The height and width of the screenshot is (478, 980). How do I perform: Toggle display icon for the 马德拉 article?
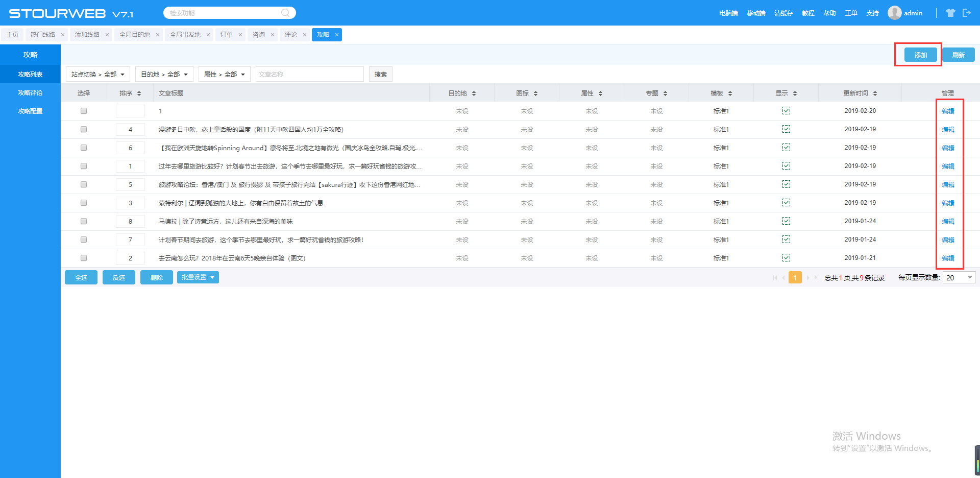[x=786, y=221]
